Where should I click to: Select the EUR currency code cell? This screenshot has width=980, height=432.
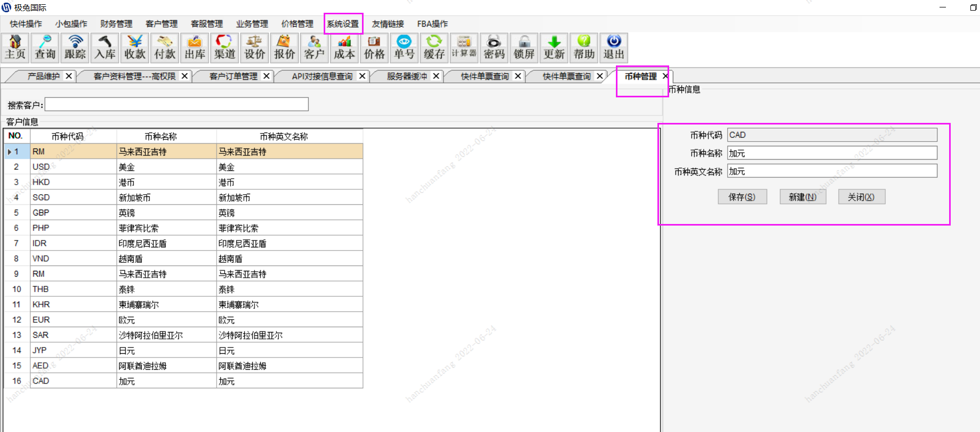[73, 320]
